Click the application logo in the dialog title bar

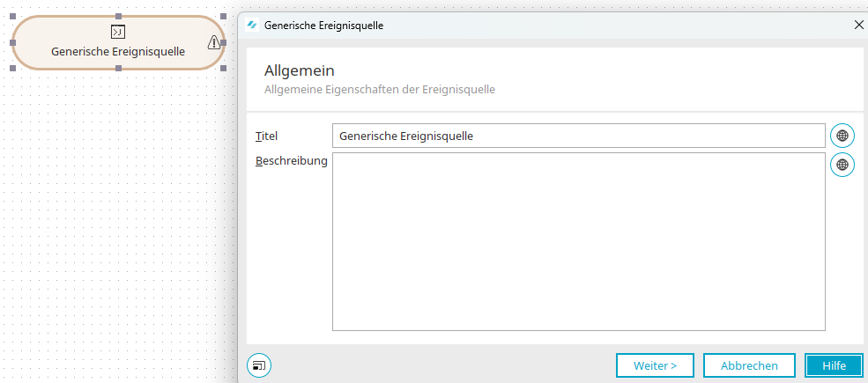point(252,25)
